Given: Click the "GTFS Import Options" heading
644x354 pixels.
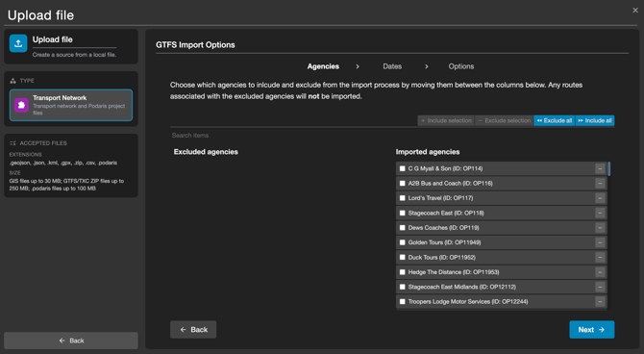Looking at the screenshot, I should coord(195,45).
